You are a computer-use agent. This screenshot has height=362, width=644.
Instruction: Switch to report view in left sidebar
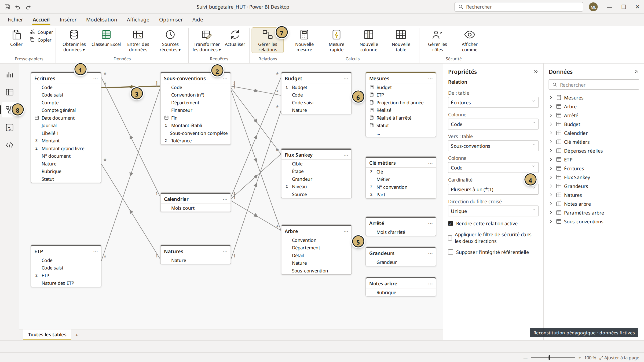pos(10,75)
